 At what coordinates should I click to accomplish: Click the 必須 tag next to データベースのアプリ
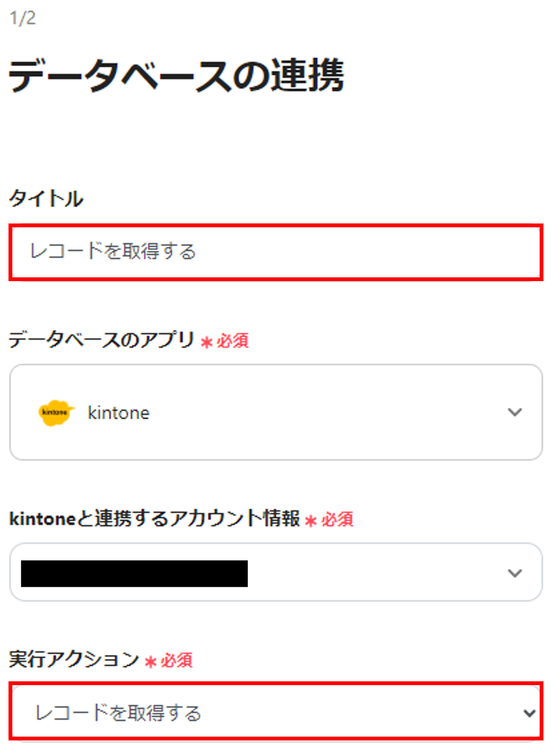click(x=232, y=341)
